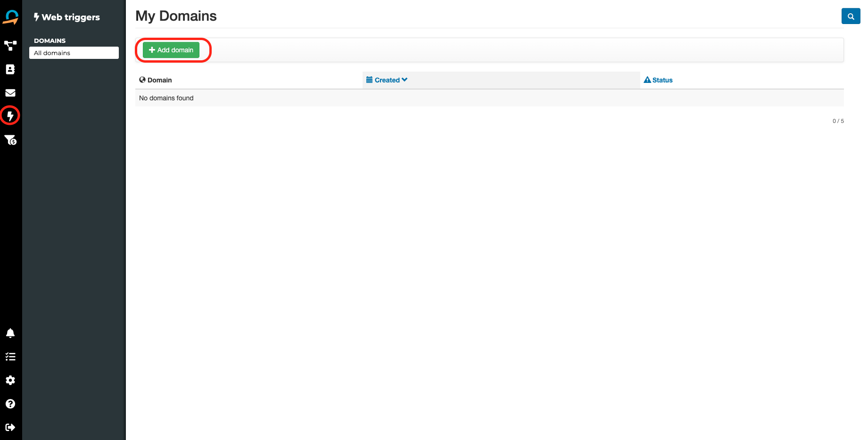
Task: Select All domains in the sidebar
Action: (74, 53)
